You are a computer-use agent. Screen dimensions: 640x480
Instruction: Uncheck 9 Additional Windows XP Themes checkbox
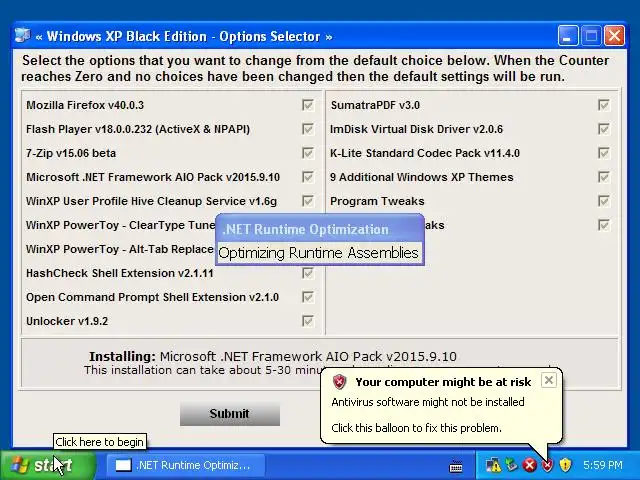604,177
